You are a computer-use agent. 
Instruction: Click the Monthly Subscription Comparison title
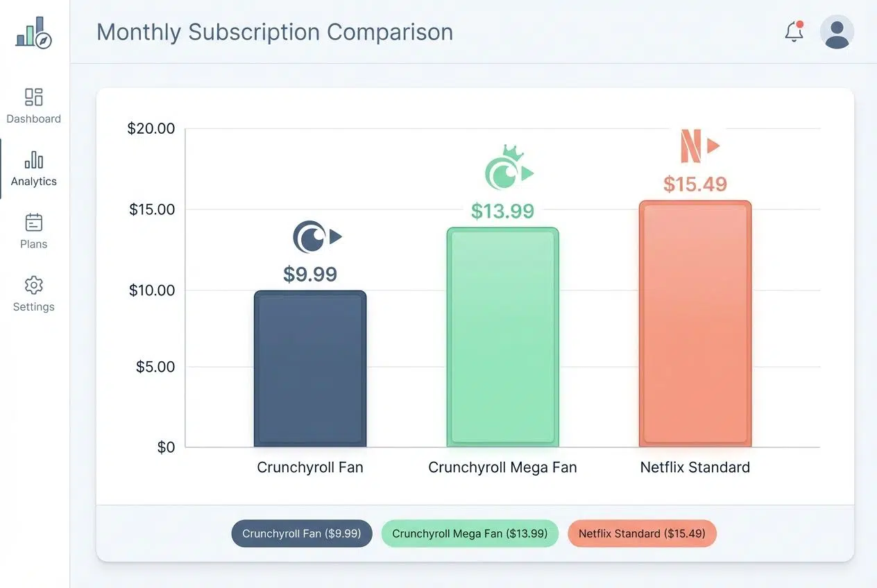click(275, 32)
